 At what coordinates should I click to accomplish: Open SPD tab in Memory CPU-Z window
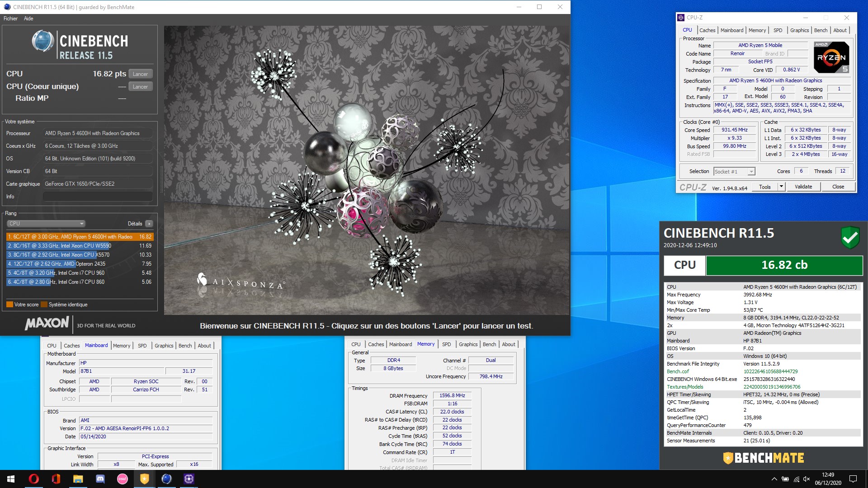point(446,344)
